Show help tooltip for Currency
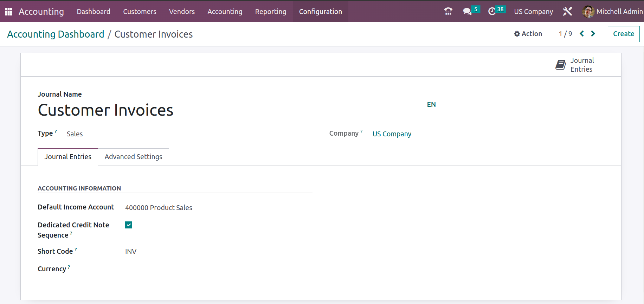644x304 pixels. (x=69, y=267)
